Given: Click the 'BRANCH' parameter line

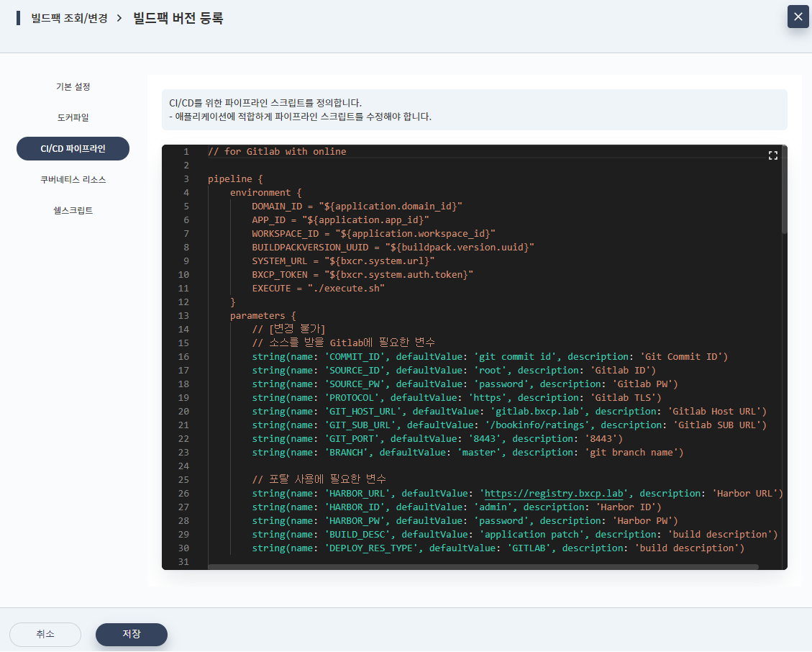Looking at the screenshot, I should tap(467, 453).
